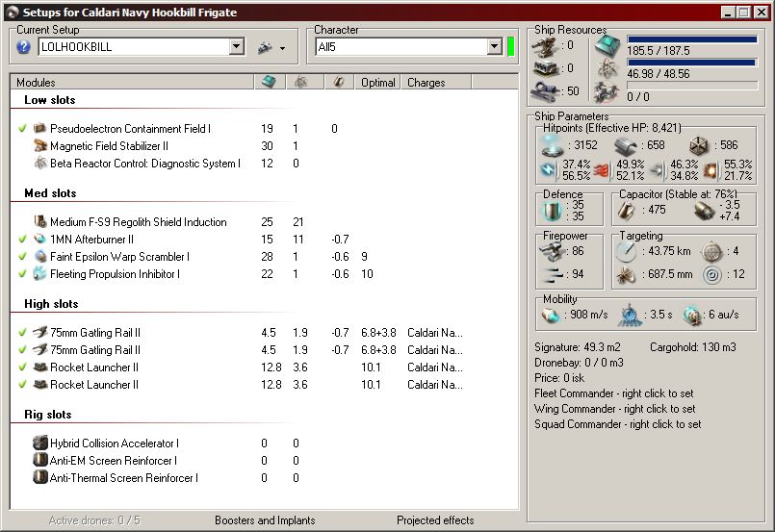Open the ship setup actions icon
The width and height of the screenshot is (775, 532).
coord(265,47)
